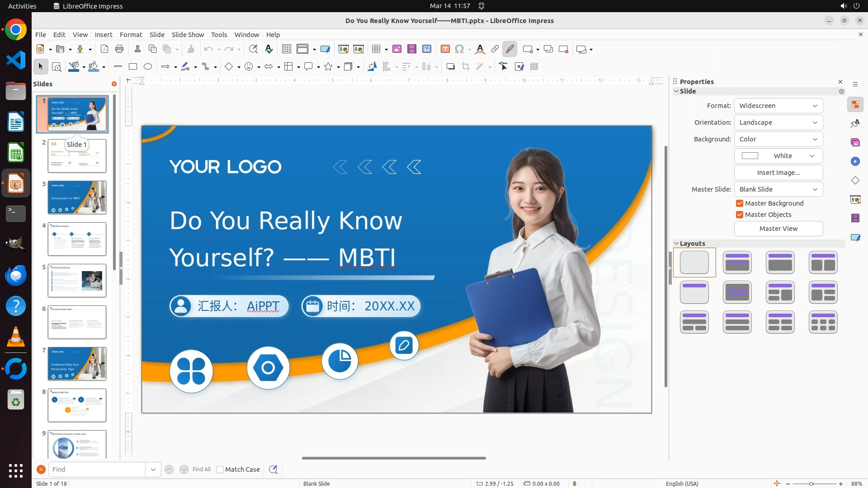
Task: Click the Crop Image tool icon
Action: coord(466,67)
